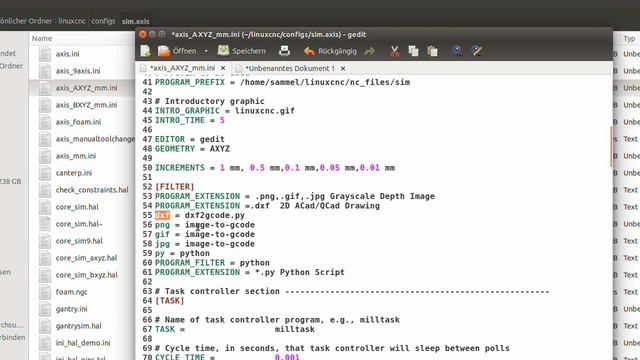This screenshot has height=360, width=640.
Task: Click the [TASK] section header text
Action: point(169,301)
